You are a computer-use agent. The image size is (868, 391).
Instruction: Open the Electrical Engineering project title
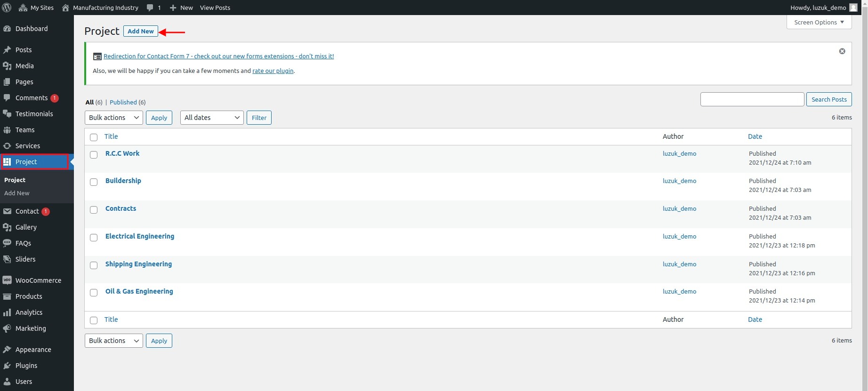click(140, 236)
